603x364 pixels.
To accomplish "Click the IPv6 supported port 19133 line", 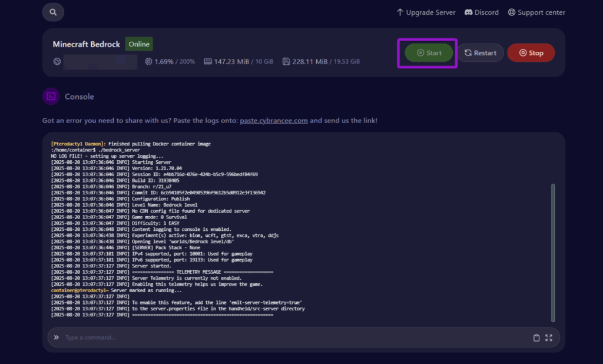I will click(151, 260).
